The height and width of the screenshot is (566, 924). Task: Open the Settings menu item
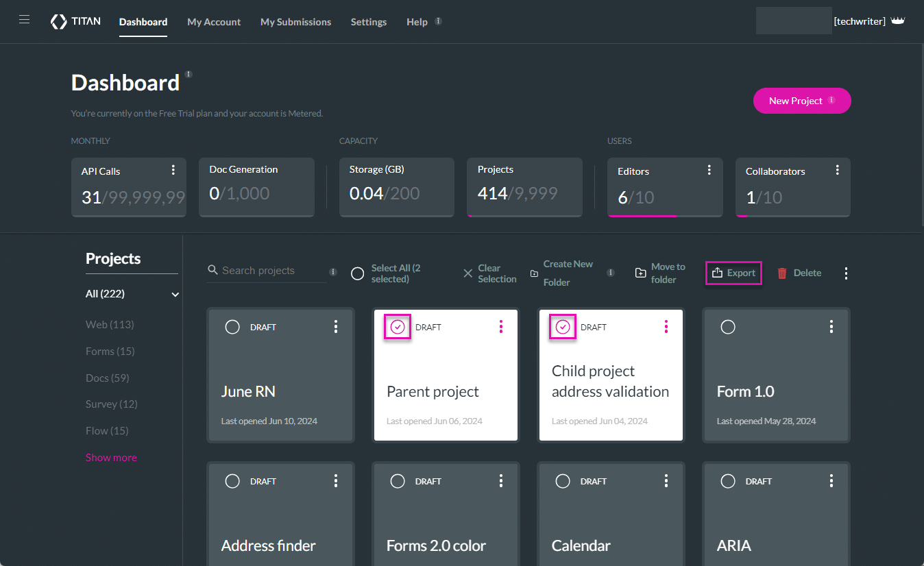(x=368, y=21)
